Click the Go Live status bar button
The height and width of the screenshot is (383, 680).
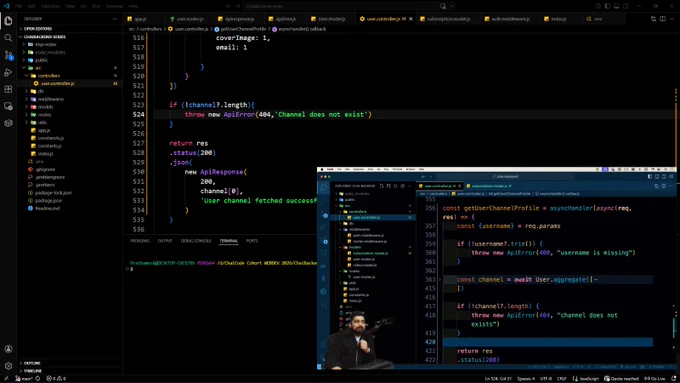[x=655, y=379]
